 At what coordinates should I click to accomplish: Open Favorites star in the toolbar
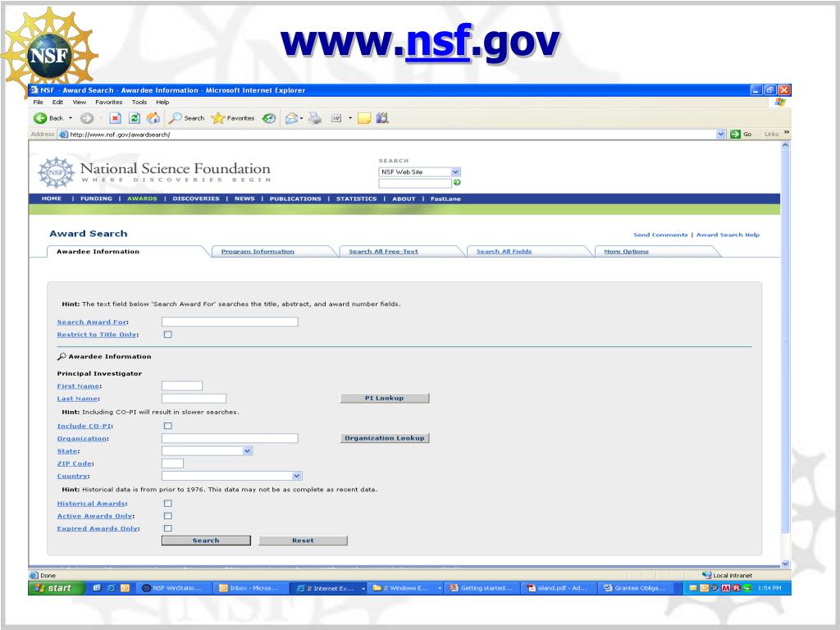point(233,118)
